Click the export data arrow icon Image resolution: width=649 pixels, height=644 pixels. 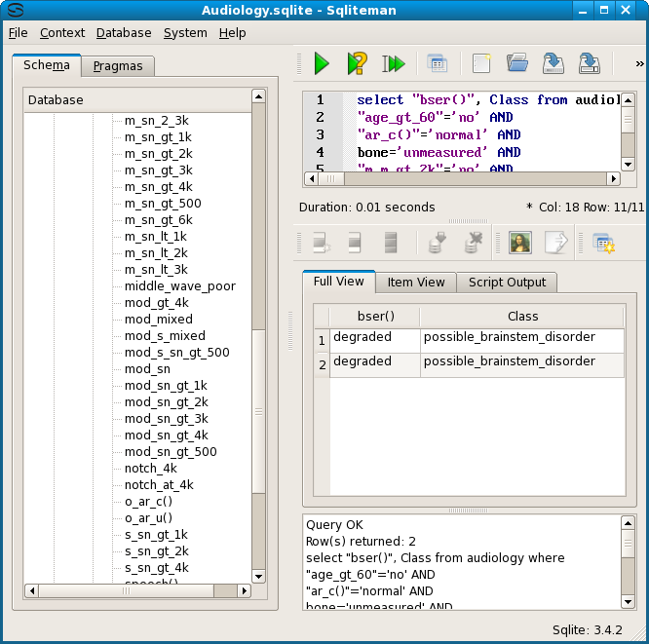pyautogui.click(x=555, y=243)
